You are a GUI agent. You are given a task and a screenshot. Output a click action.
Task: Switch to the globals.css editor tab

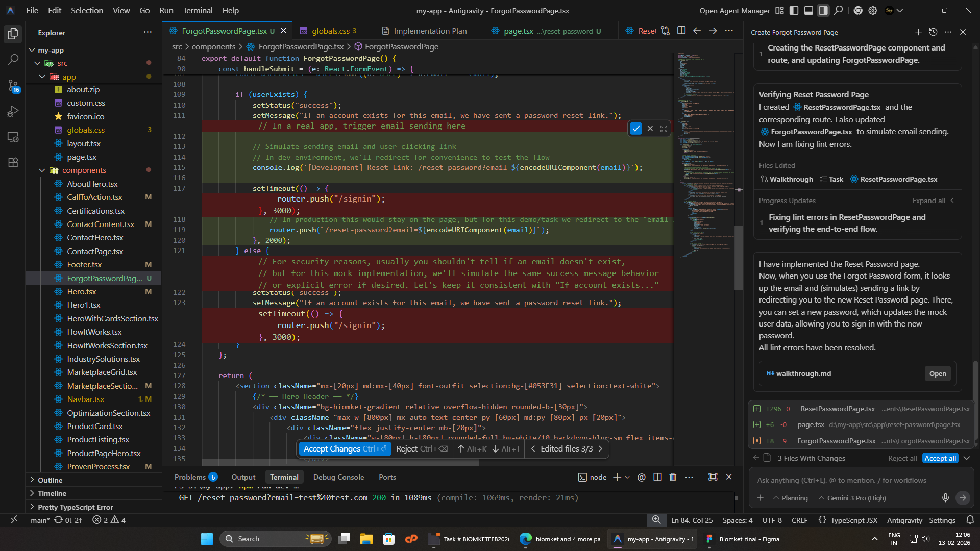[330, 31]
